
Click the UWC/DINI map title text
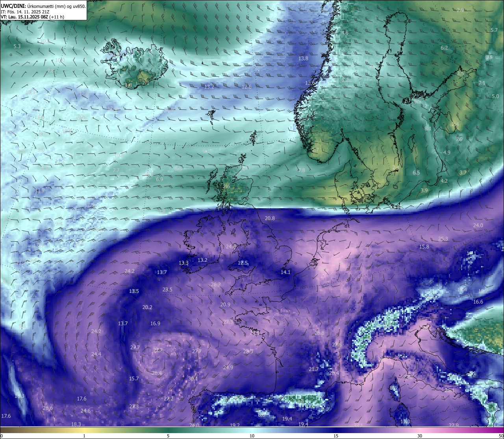point(43,6)
